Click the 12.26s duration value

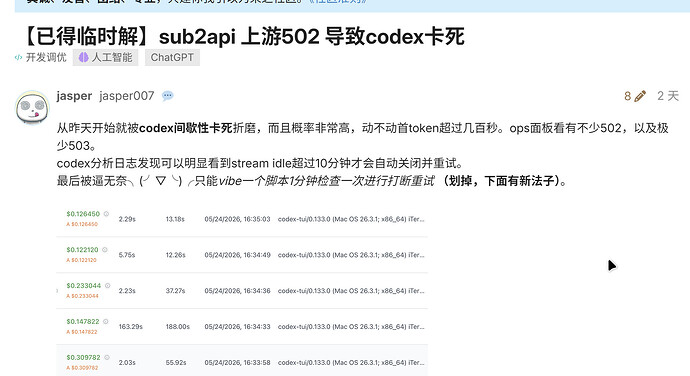[x=176, y=255]
